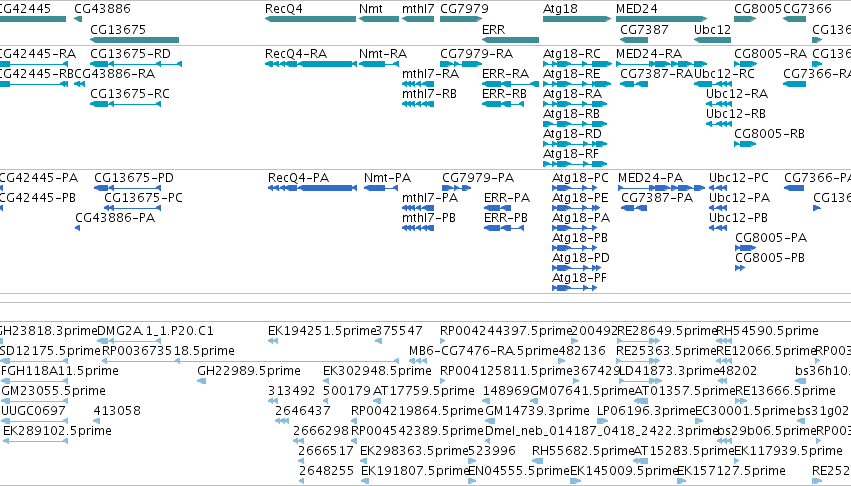This screenshot has height=486, width=851.
Task: Select protein mthl7-PB
Action: point(418,228)
